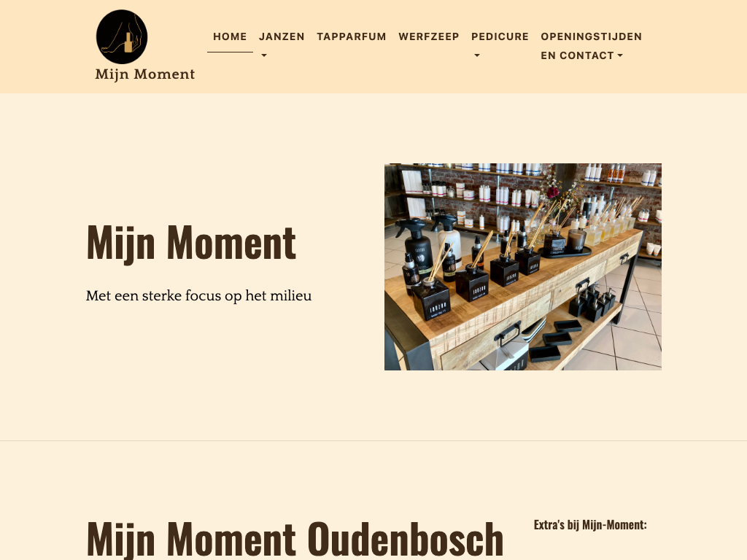Open the HOME menu item
Screen dimensions: 747x560
point(230,36)
